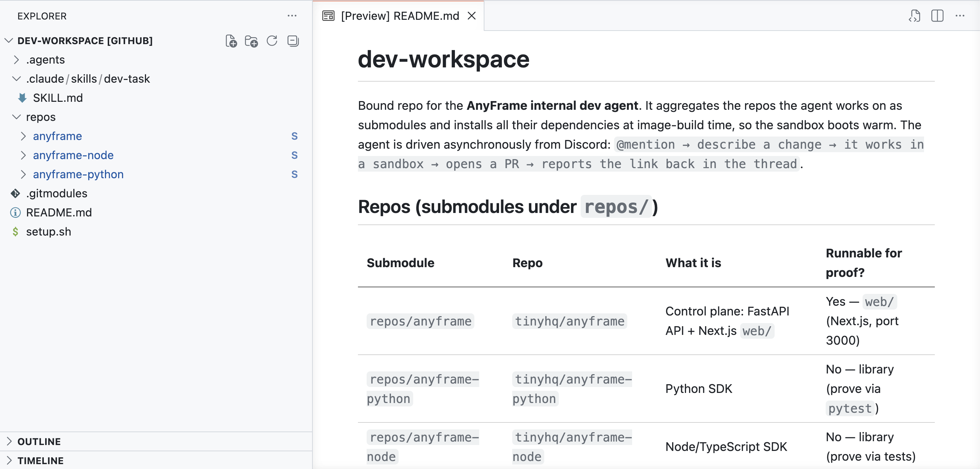Viewport: 980px width, 469px height.
Task: Click the preview icon on the README tab
Action: click(x=328, y=16)
